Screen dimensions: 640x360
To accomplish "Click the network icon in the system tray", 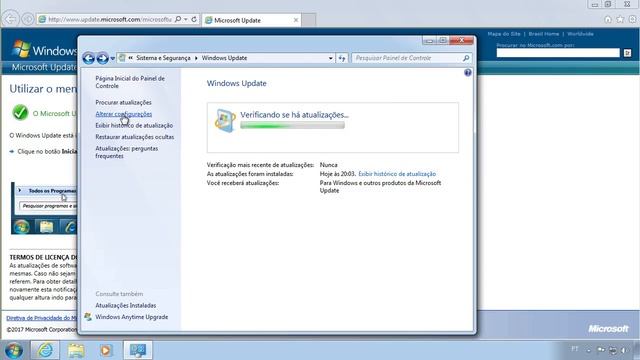I will pos(613,350).
